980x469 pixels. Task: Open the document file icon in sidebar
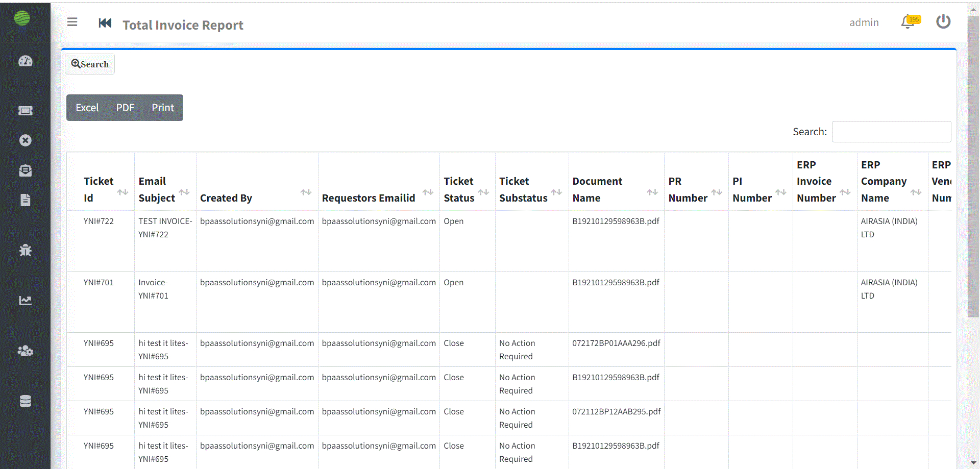[26, 200]
